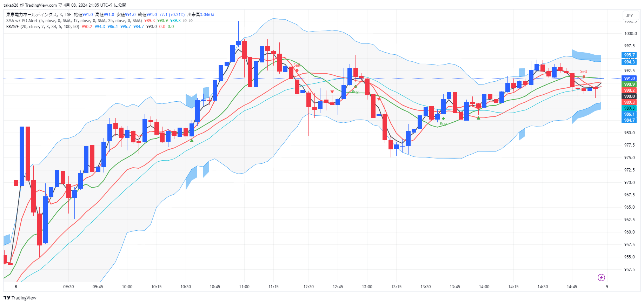
Task: Click the blue 991.0 current price label
Action: tap(629, 79)
